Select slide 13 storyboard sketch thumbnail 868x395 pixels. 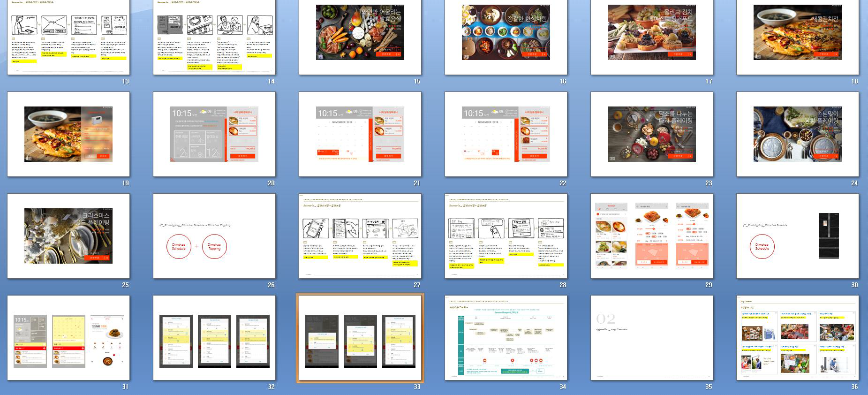(68, 37)
